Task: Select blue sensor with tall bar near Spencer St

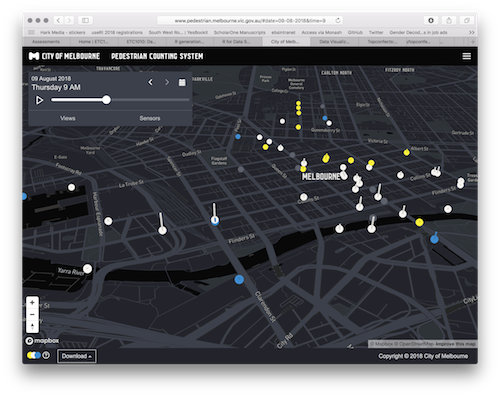Action: tap(215, 220)
